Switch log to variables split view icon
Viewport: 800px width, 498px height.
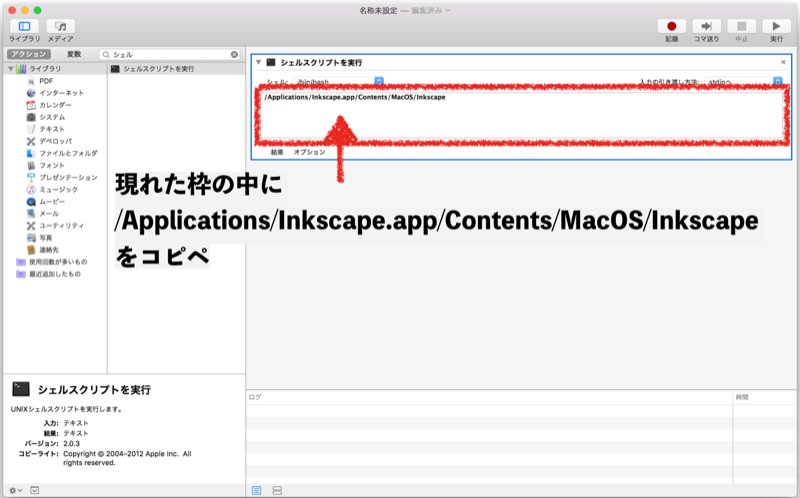click(x=277, y=490)
